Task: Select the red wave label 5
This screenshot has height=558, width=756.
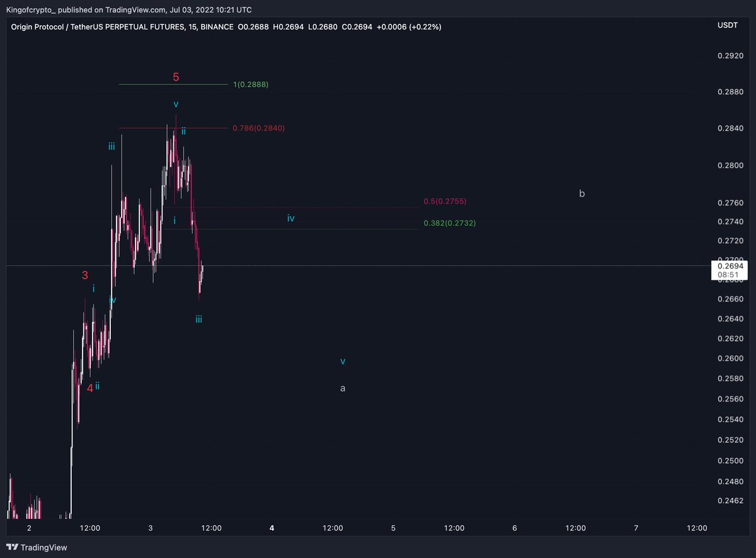Action: click(x=176, y=78)
